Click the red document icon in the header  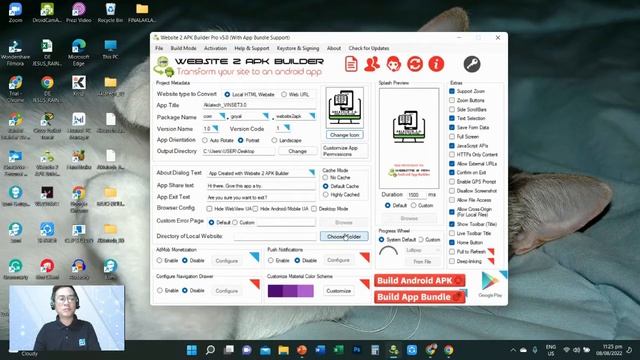click(x=351, y=64)
